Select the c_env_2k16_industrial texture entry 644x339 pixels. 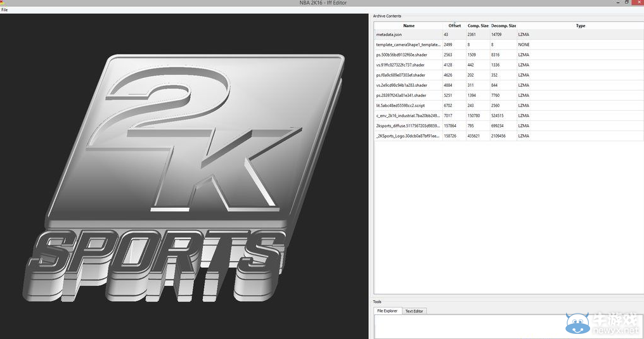point(408,116)
